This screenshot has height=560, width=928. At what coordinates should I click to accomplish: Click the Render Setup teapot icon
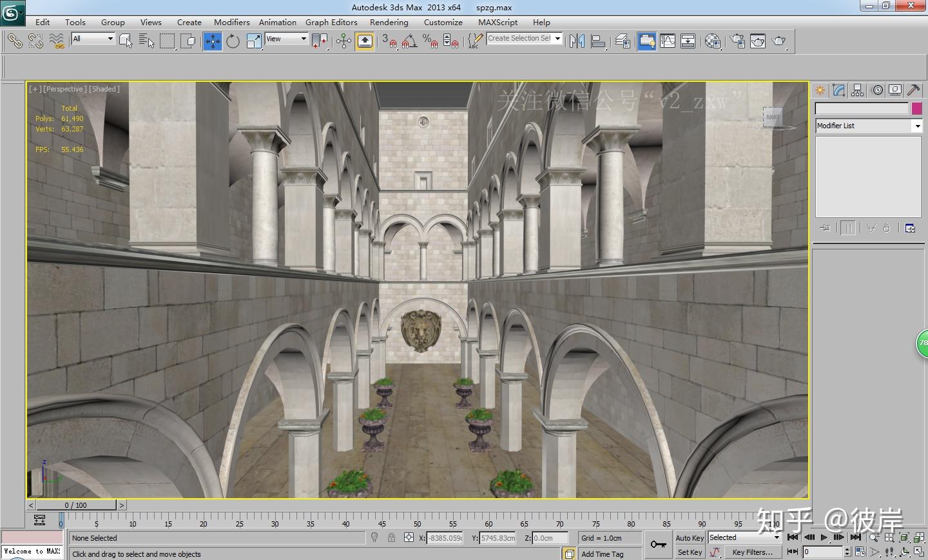coord(737,41)
